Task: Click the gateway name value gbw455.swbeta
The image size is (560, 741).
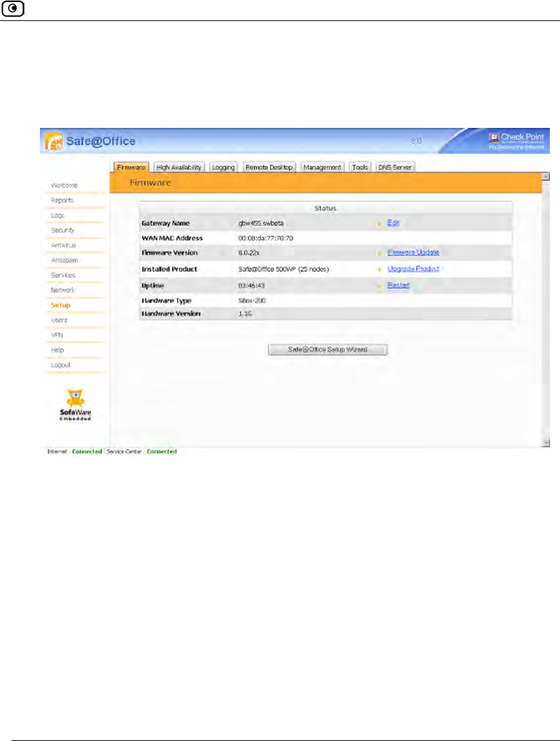Action: click(260, 223)
